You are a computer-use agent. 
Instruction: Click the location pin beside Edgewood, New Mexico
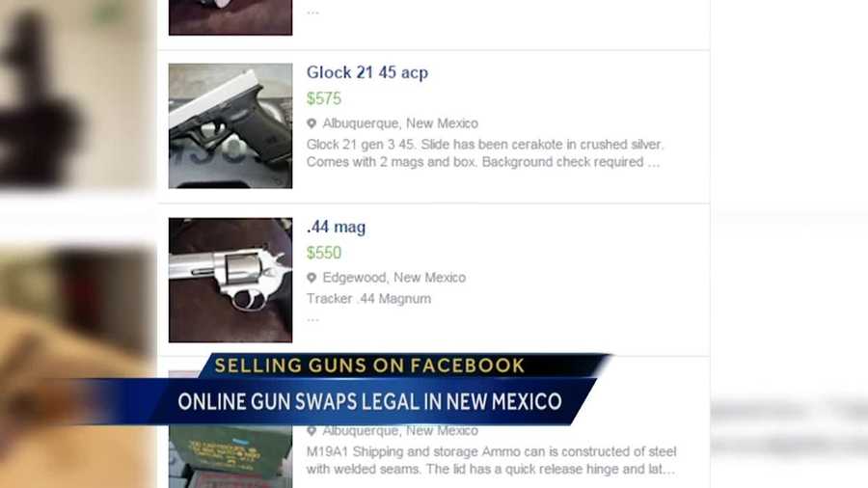(312, 278)
